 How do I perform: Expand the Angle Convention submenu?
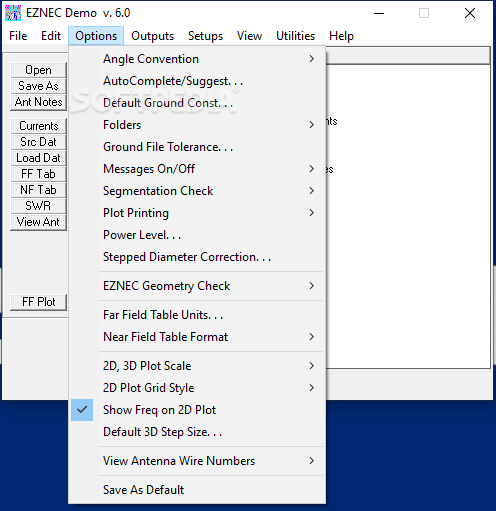[x=197, y=59]
